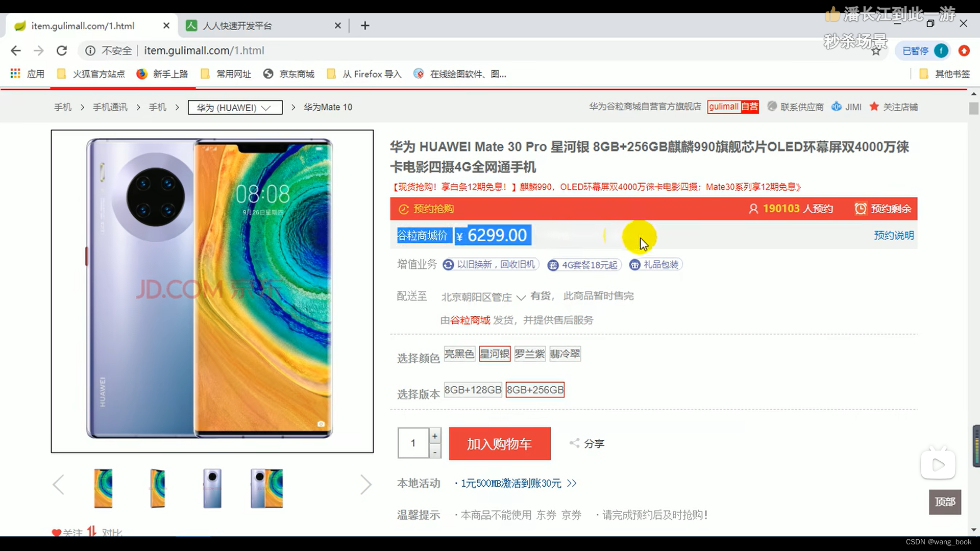
Task: Open the 从 Firefox 导入 bookmark folder
Action: (364, 74)
